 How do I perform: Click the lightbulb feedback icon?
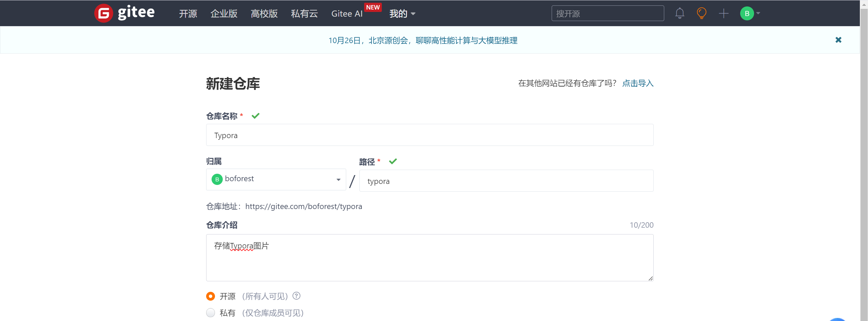[x=701, y=13]
